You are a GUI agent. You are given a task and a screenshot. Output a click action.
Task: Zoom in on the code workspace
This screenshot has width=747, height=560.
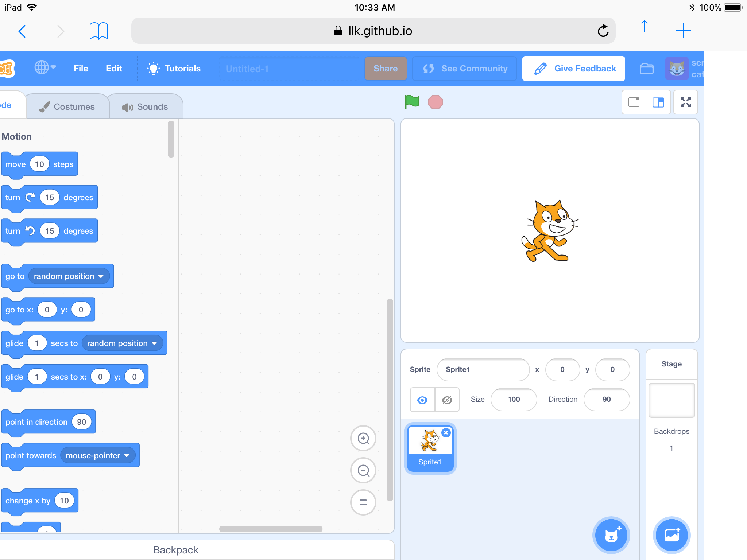click(363, 438)
